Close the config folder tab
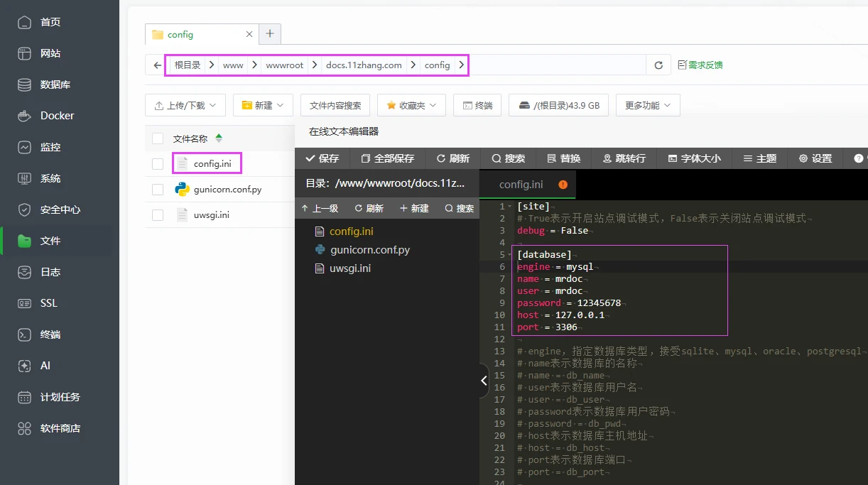The image size is (868, 485). click(x=249, y=34)
